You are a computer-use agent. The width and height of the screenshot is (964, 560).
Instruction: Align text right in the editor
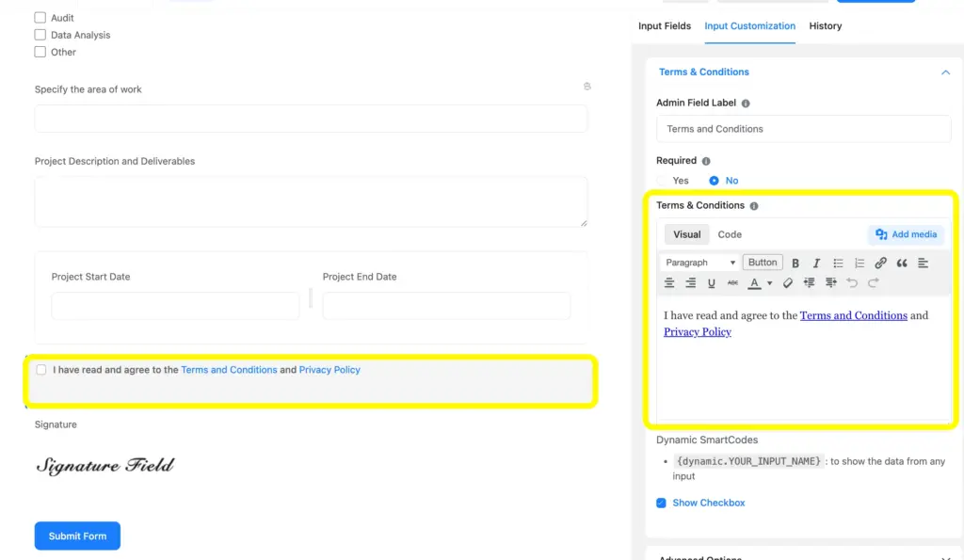pyautogui.click(x=690, y=282)
